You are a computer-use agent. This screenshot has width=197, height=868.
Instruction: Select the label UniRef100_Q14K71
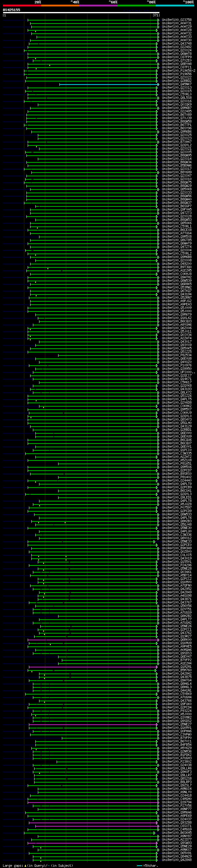coord(177,379)
